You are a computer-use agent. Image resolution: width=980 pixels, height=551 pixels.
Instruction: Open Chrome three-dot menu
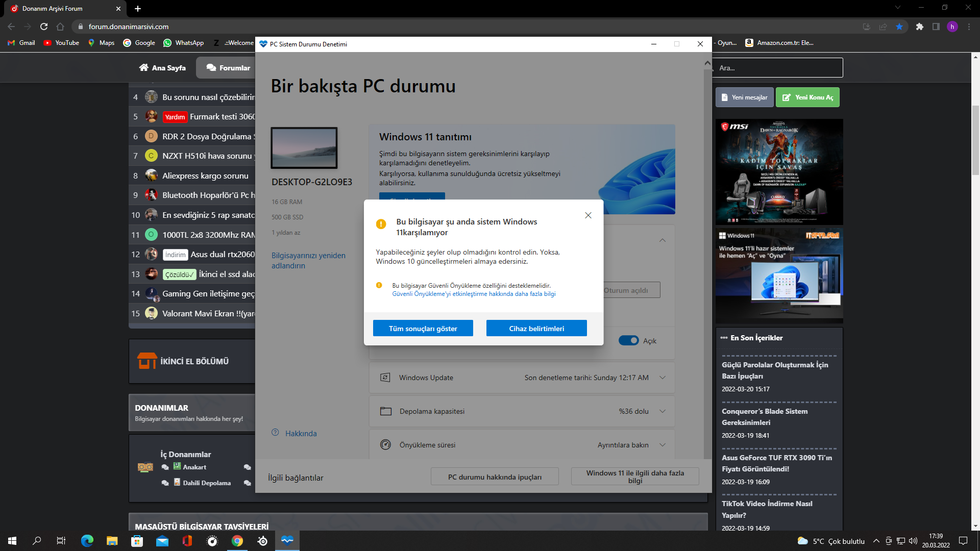[969, 27]
